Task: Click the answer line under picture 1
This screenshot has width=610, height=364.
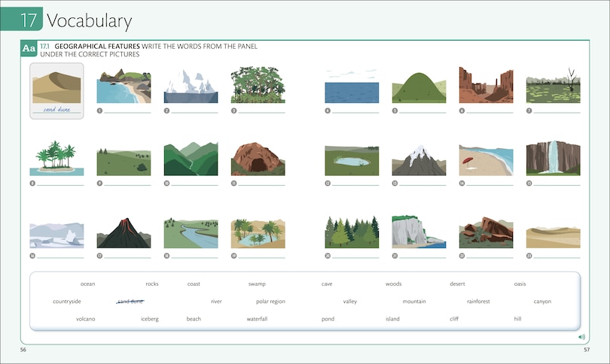Action: coord(127,111)
